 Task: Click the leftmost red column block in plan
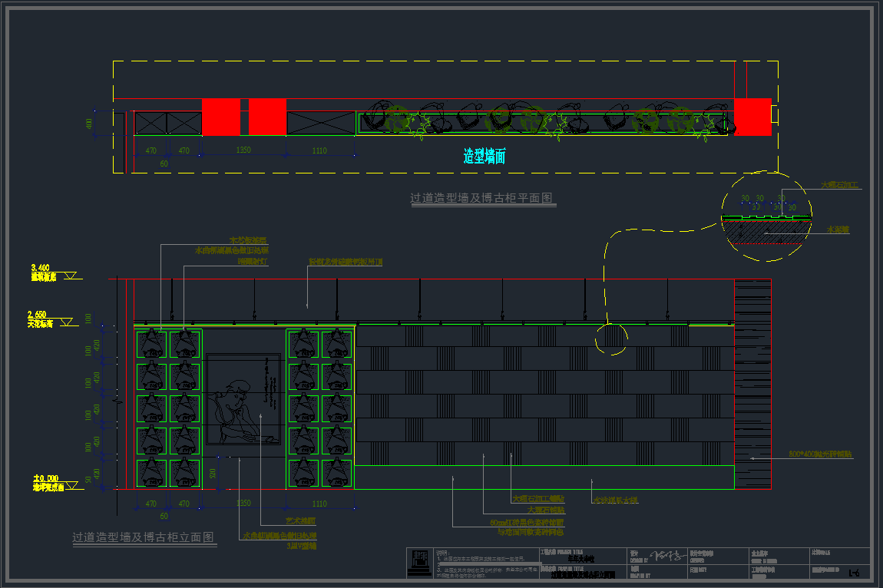(221, 117)
